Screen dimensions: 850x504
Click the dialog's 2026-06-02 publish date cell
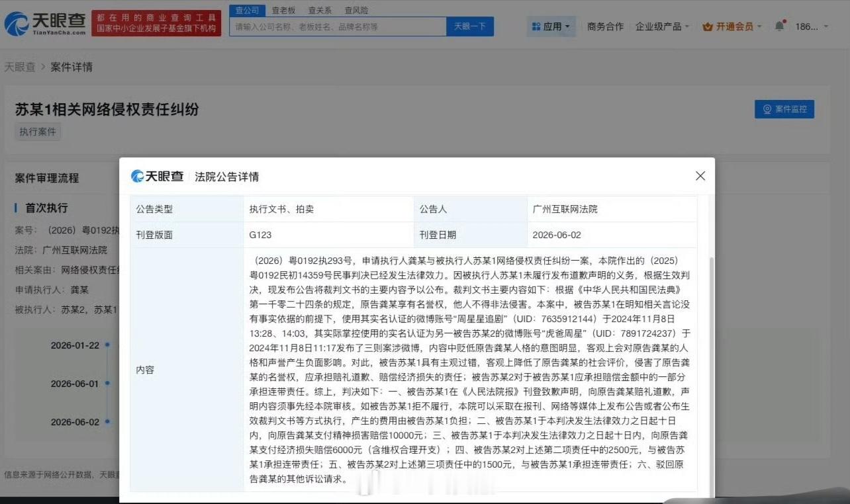click(612, 235)
